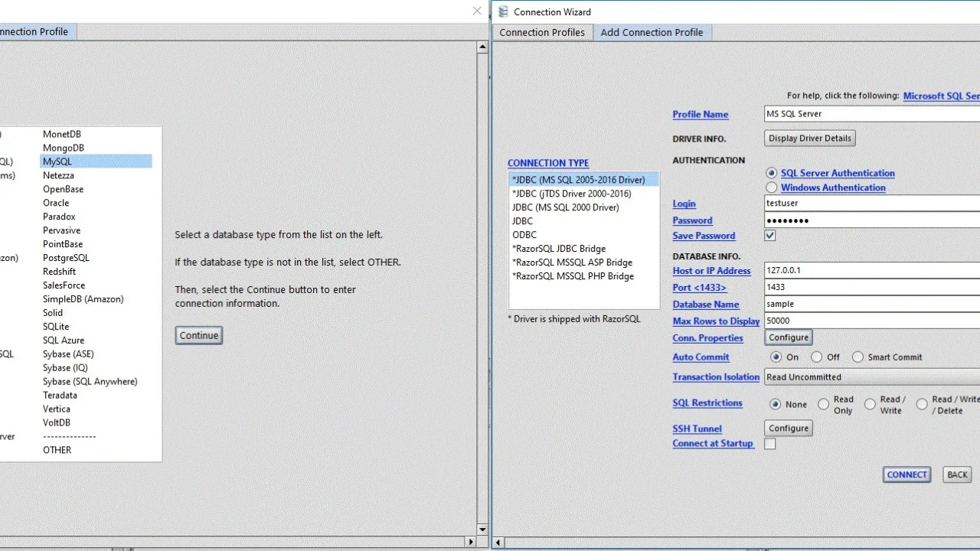Image resolution: width=980 pixels, height=551 pixels.
Task: Click the Connection Wizard window icon
Action: tap(502, 11)
